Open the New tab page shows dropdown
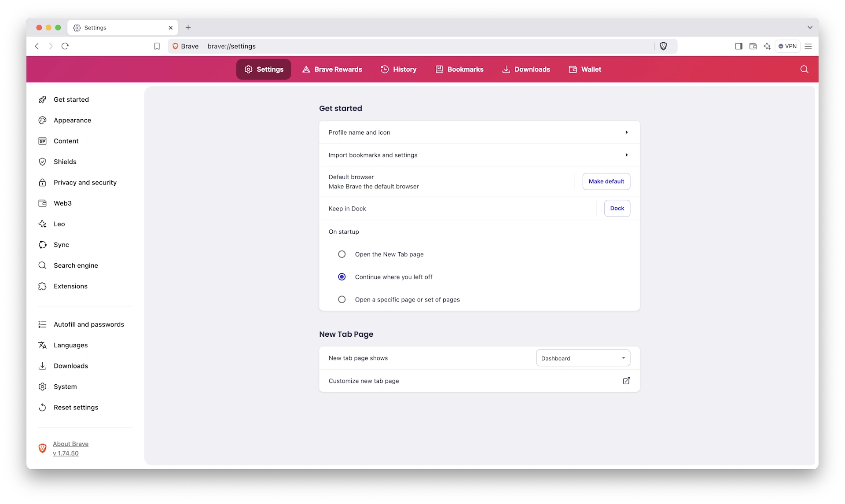 (583, 358)
